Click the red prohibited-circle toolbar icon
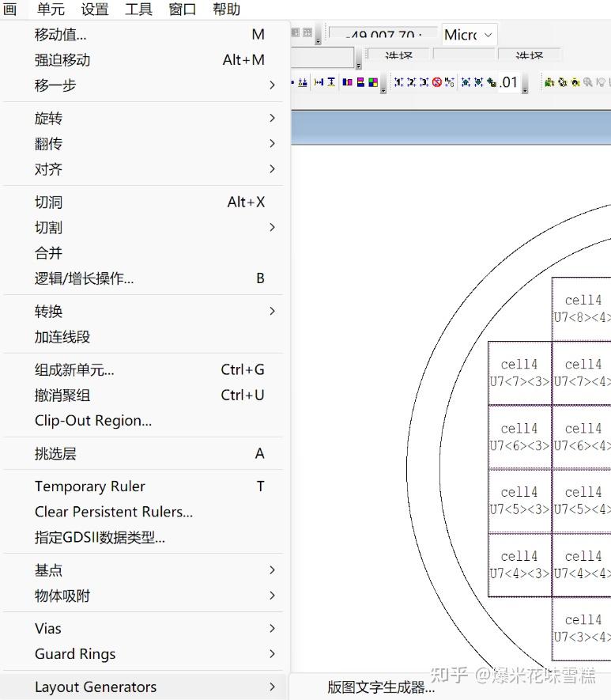 [437, 82]
